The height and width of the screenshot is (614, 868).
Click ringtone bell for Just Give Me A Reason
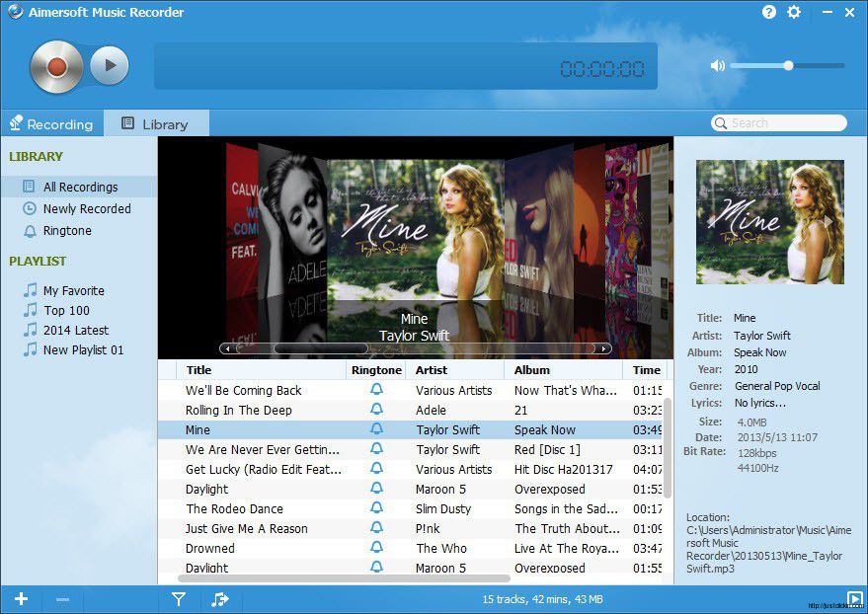point(376,528)
